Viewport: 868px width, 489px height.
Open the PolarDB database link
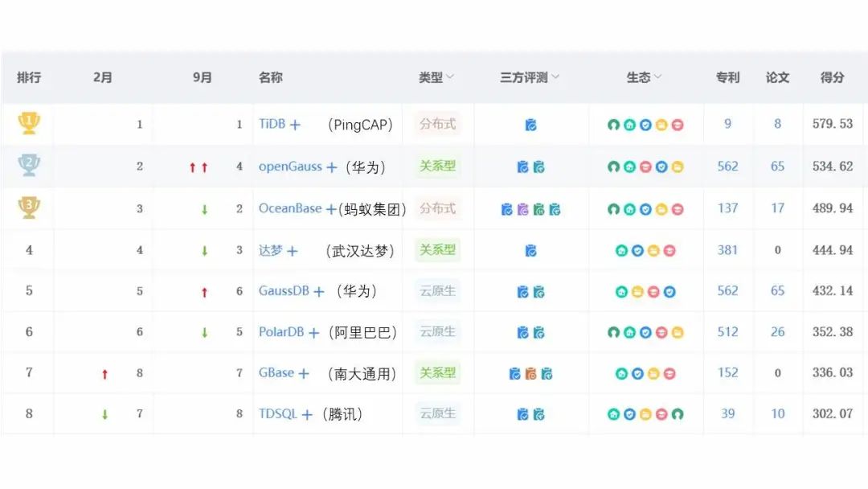point(281,331)
